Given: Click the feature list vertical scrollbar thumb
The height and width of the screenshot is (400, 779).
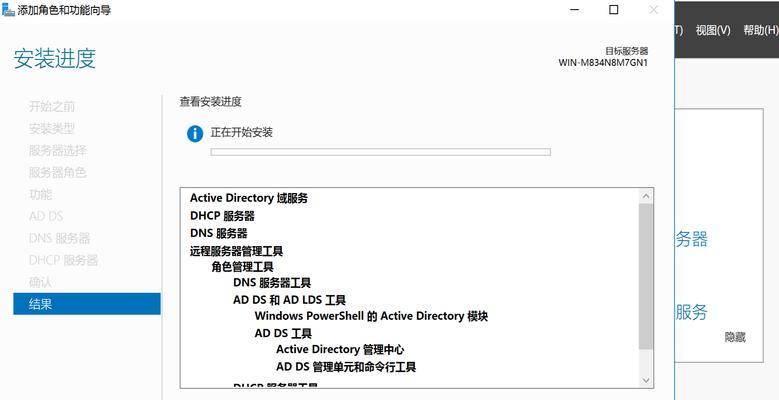Looking at the screenshot, I should pyautogui.click(x=646, y=276).
